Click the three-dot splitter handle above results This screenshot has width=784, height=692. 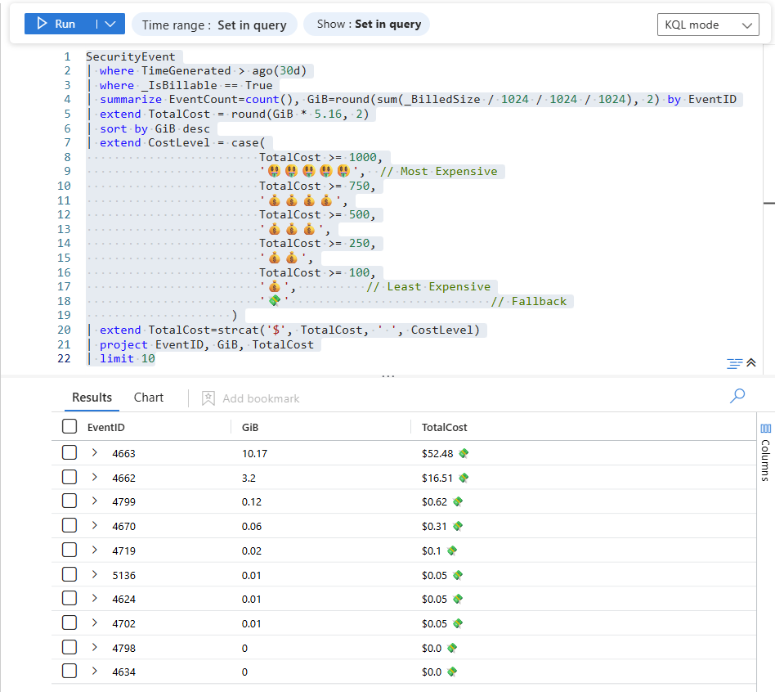point(388,377)
